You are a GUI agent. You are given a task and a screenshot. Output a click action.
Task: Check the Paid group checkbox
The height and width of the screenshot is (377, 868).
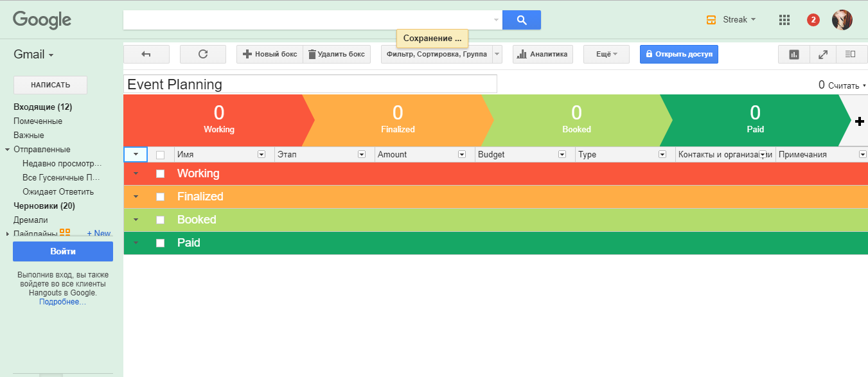pyautogui.click(x=161, y=243)
